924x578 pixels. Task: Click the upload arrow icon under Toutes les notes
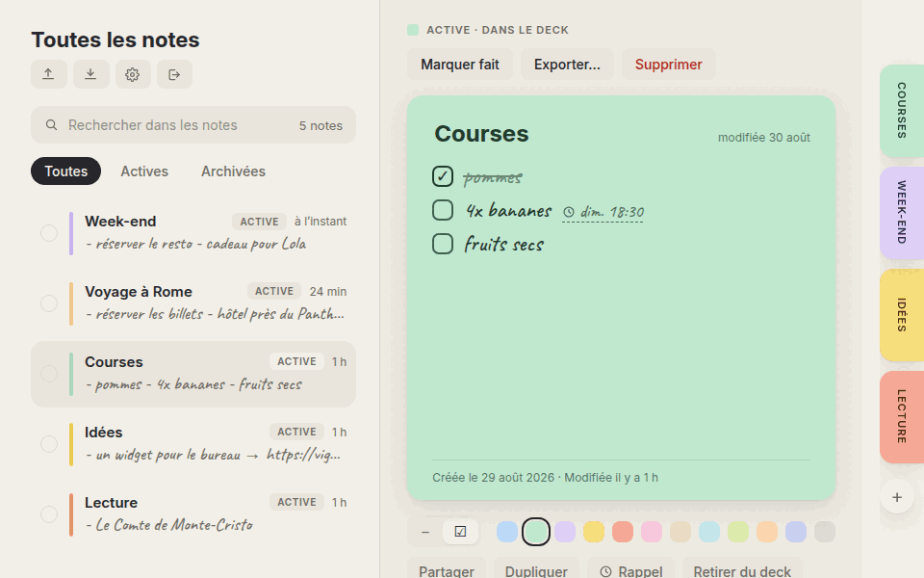coord(48,74)
